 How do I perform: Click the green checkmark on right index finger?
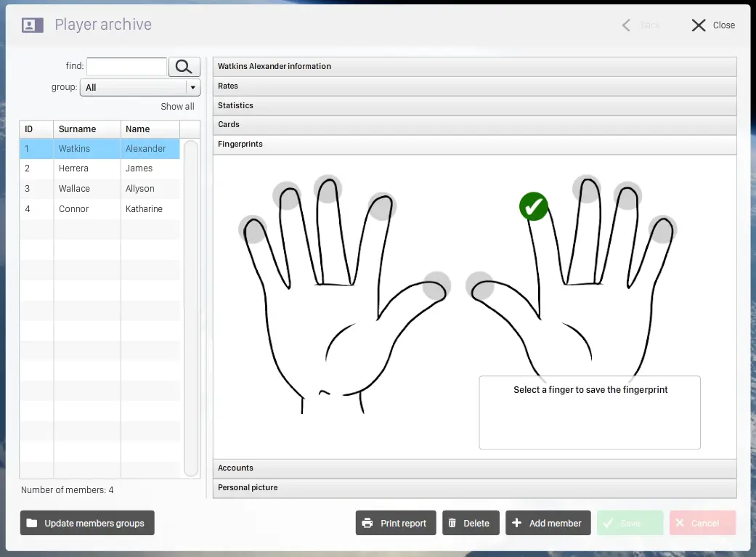click(534, 206)
